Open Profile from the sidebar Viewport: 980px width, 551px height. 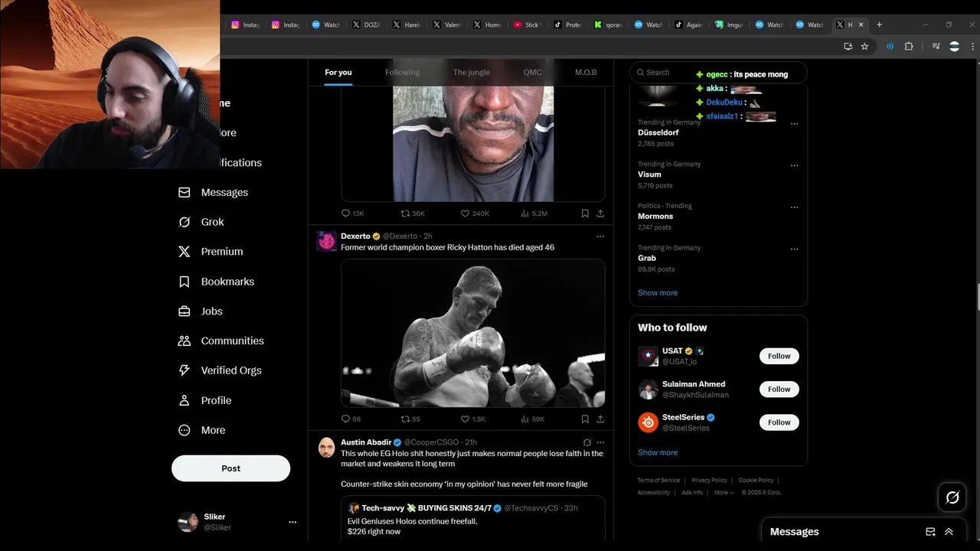(204, 400)
